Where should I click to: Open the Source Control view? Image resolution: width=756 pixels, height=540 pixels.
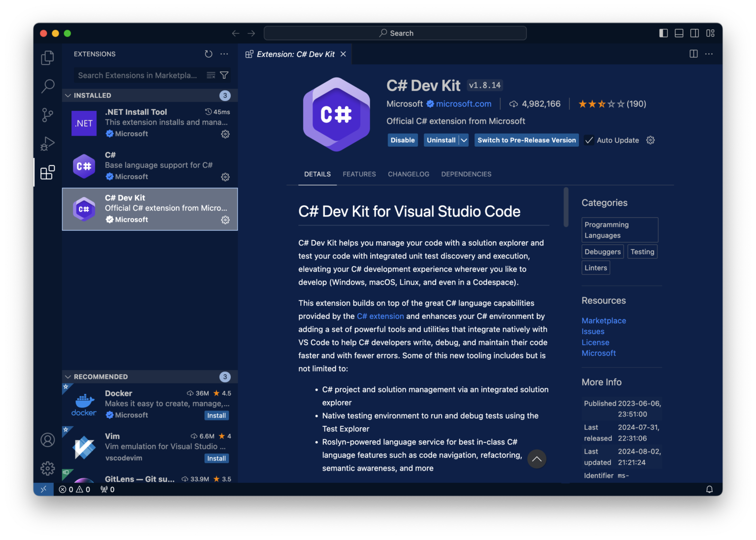[47, 115]
